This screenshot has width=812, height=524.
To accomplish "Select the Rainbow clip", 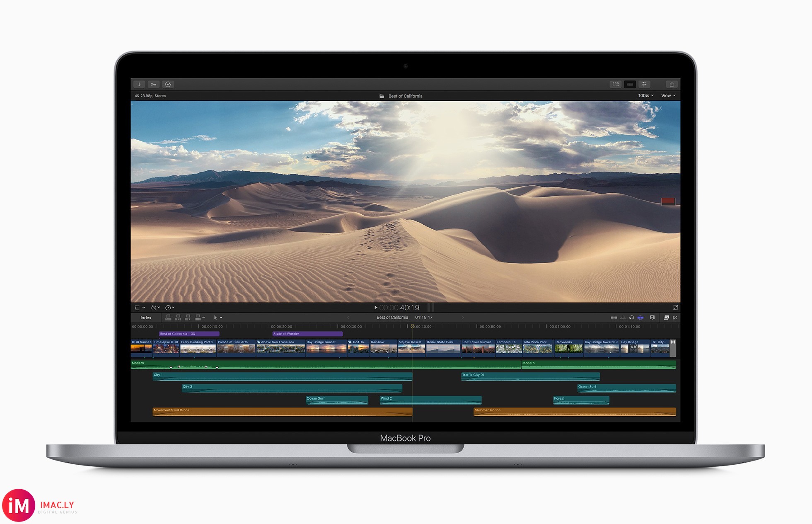I will coord(384,349).
